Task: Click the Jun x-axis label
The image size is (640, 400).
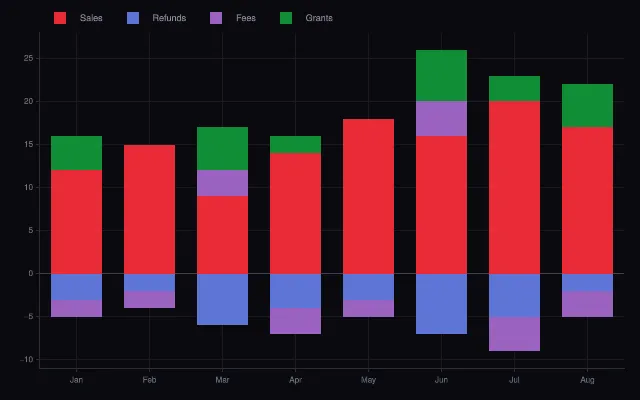Action: (x=441, y=380)
